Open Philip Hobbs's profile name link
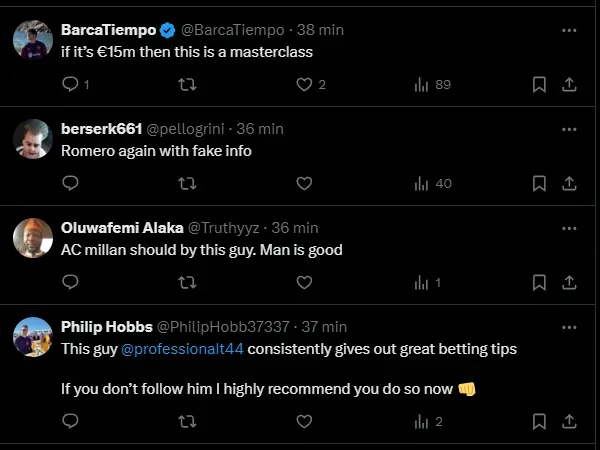600x450 pixels. point(106,326)
